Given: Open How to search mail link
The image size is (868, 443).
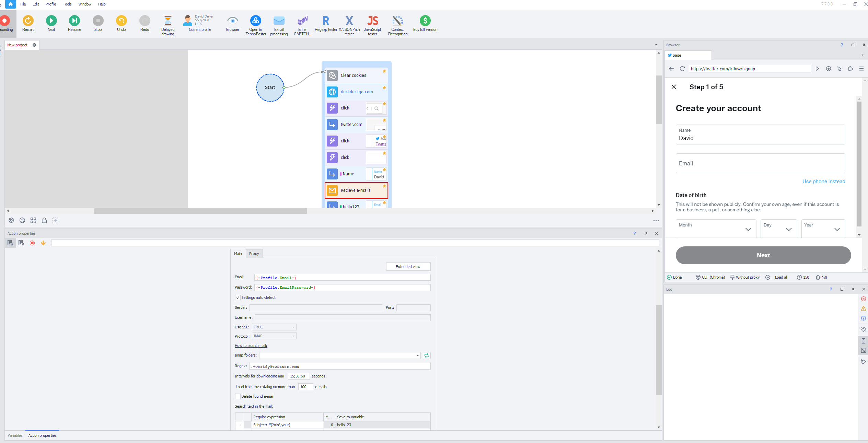Looking at the screenshot, I should [x=251, y=346].
